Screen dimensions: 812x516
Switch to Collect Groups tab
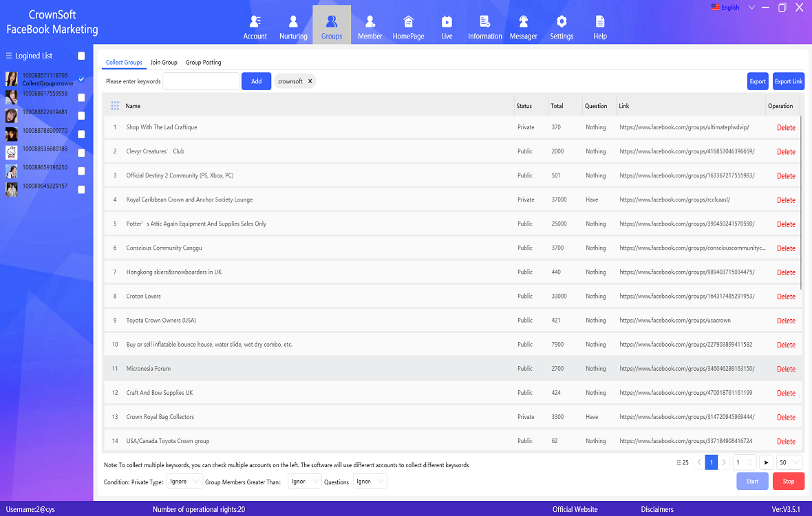124,62
